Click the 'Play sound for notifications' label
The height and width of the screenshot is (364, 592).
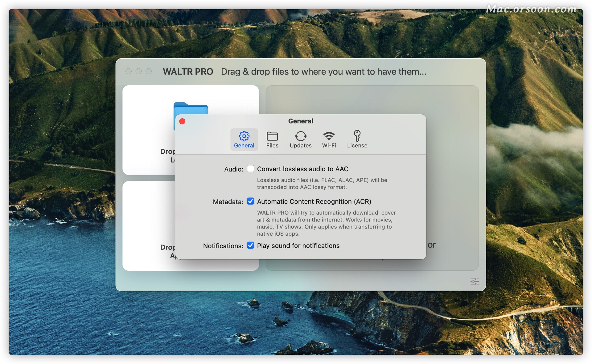298,245
